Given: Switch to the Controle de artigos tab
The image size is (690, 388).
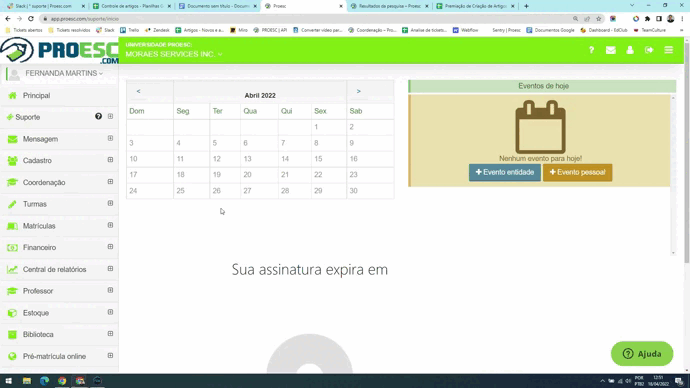Looking at the screenshot, I should (x=132, y=6).
